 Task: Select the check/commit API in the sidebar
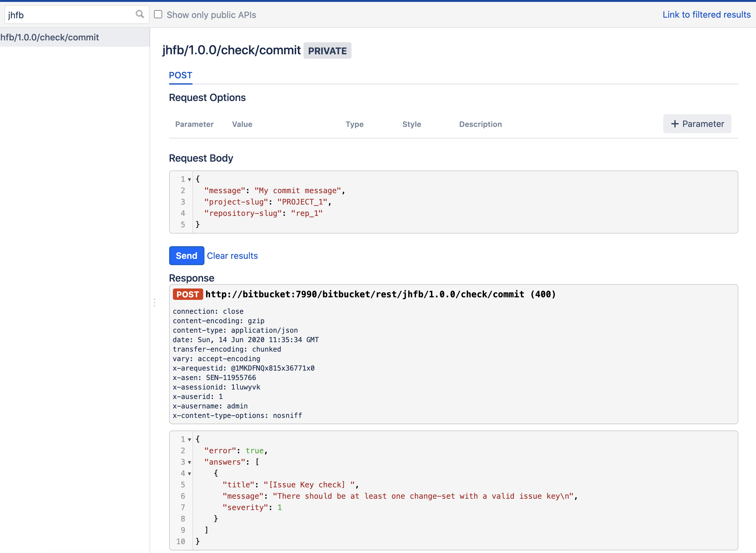(50, 37)
